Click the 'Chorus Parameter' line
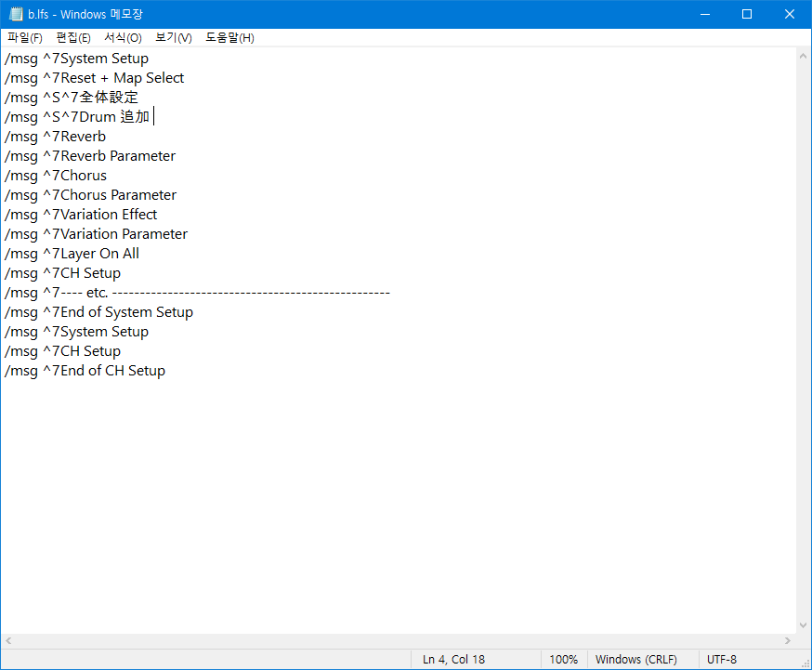The width and height of the screenshot is (812, 670). coord(91,195)
